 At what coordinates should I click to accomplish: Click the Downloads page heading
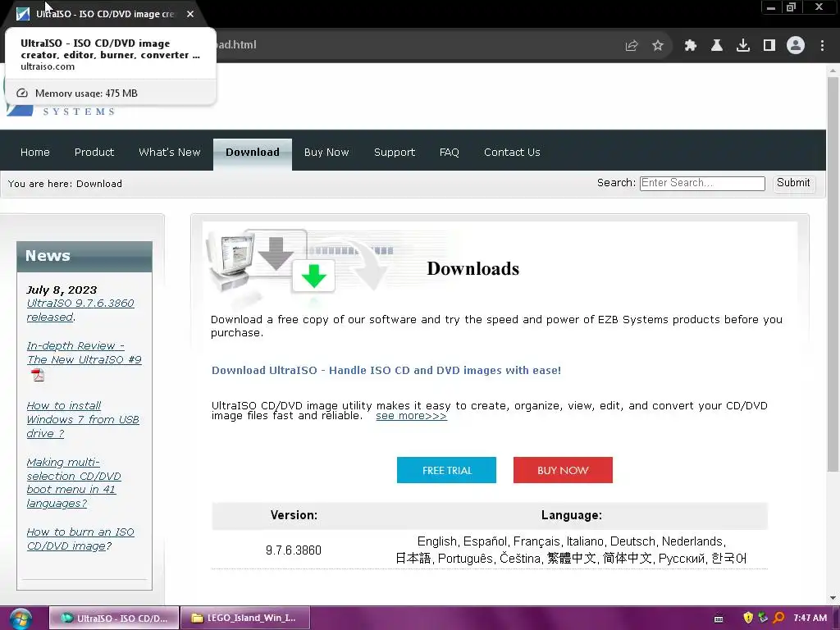472,269
